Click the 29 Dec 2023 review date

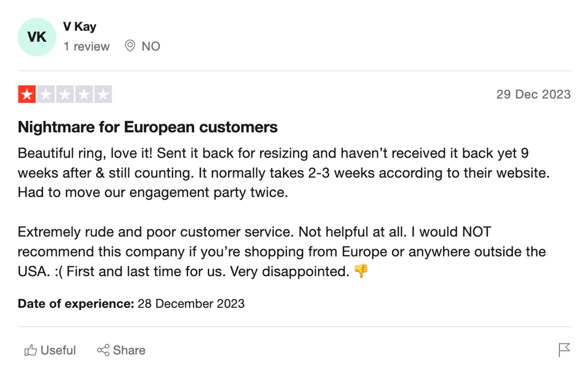[533, 94]
